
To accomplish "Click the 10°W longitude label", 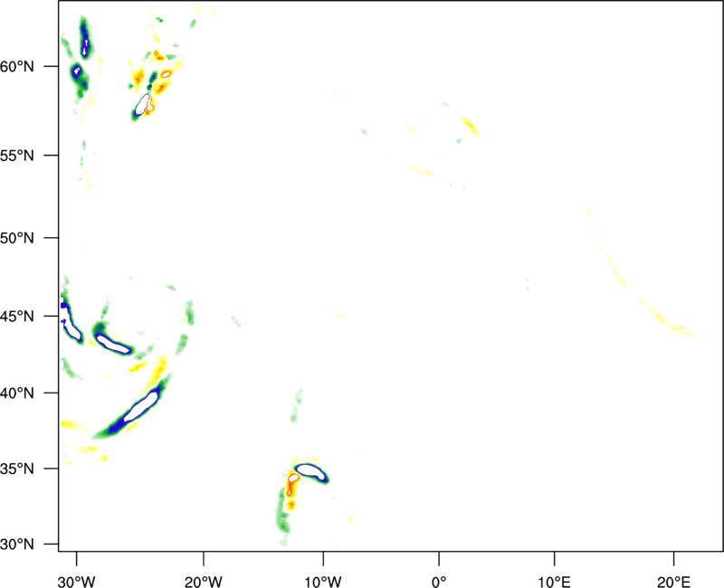I will click(x=323, y=582).
